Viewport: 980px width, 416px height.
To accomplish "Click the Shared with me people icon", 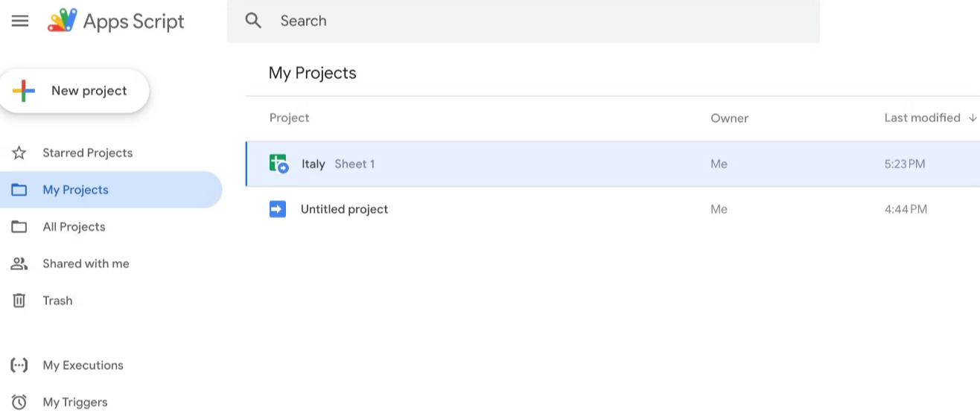I will tap(19, 263).
